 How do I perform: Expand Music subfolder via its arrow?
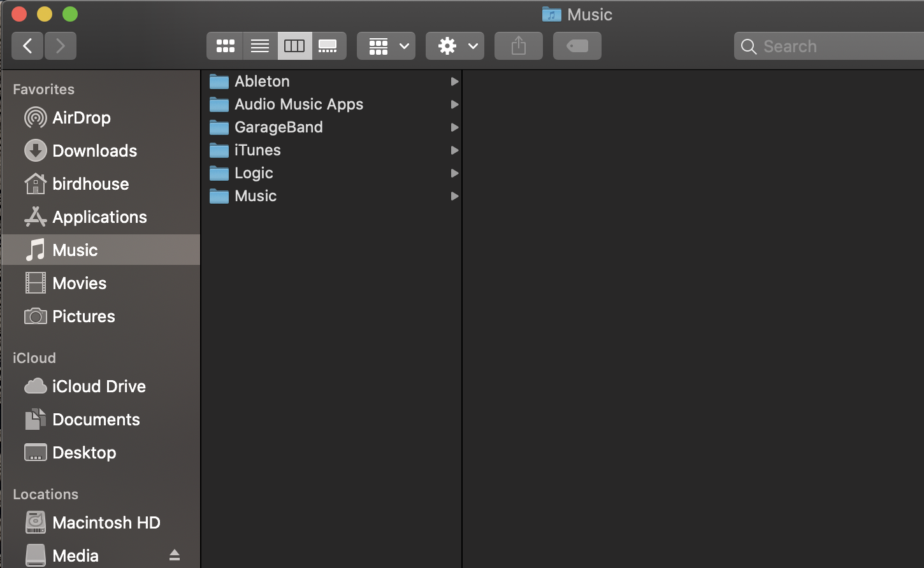tap(454, 196)
